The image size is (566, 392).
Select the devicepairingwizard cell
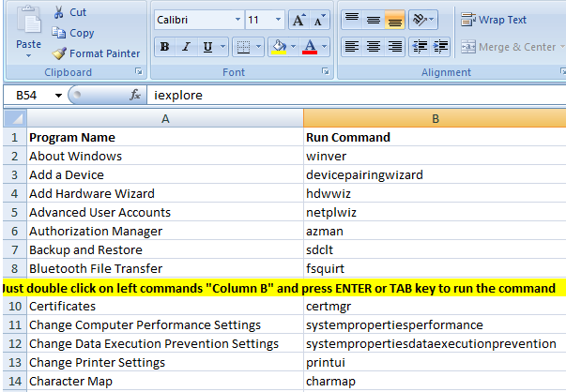click(x=435, y=175)
